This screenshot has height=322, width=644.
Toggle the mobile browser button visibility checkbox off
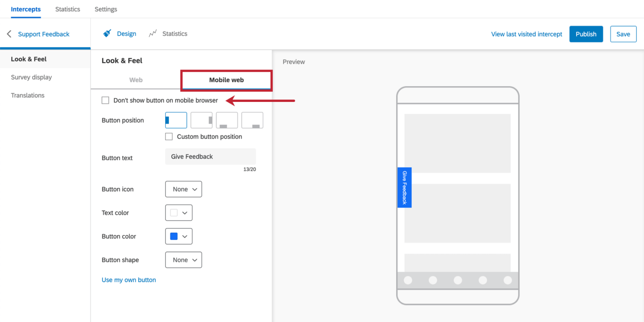(x=105, y=100)
